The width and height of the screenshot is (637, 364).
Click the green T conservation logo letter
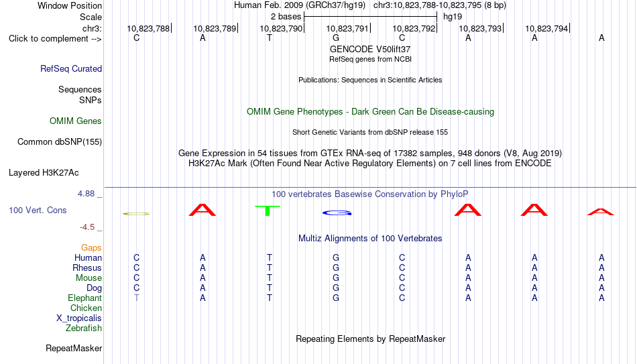(268, 211)
